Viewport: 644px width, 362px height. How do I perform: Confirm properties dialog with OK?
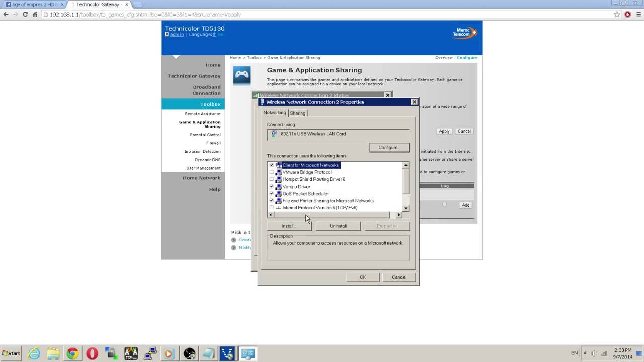[x=363, y=277]
